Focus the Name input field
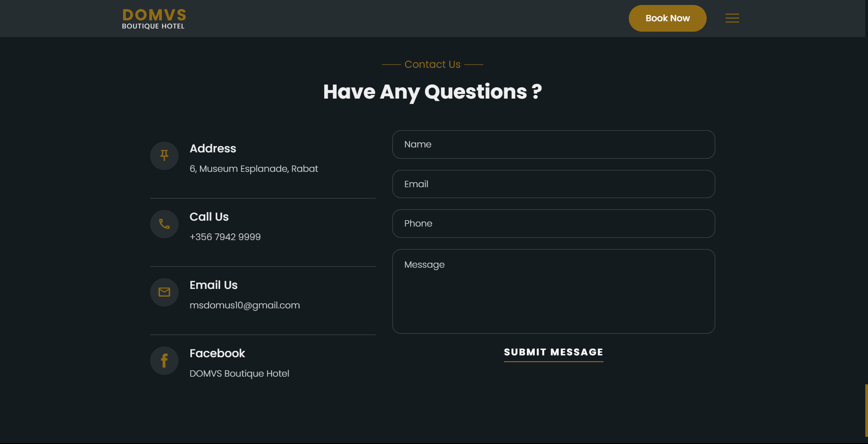The height and width of the screenshot is (444, 868). (553, 144)
